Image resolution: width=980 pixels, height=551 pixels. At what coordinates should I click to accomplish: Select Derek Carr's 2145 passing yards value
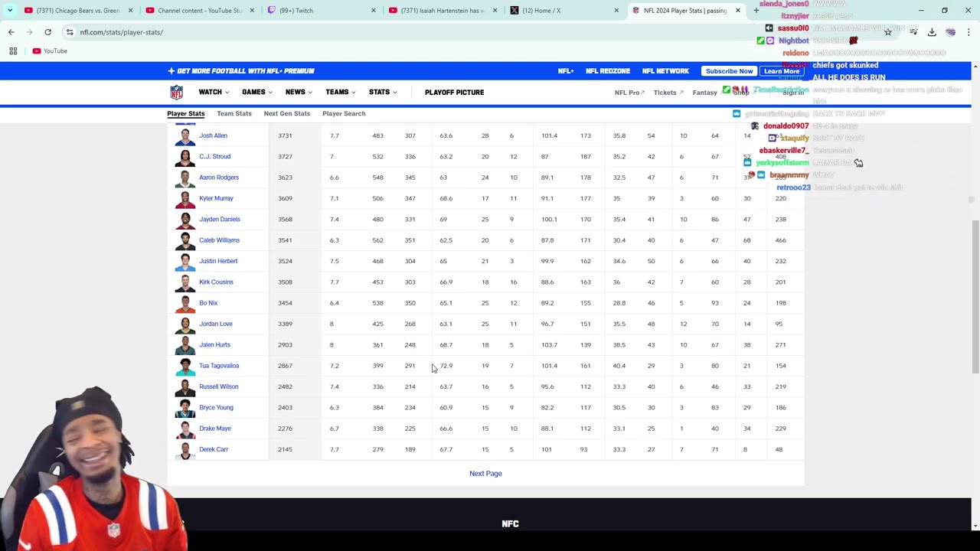click(x=285, y=449)
